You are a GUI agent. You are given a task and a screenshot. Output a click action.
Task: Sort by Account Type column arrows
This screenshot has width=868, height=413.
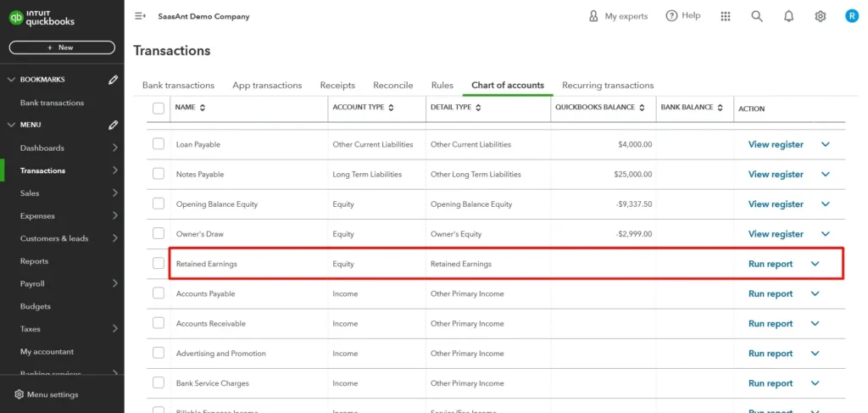392,108
